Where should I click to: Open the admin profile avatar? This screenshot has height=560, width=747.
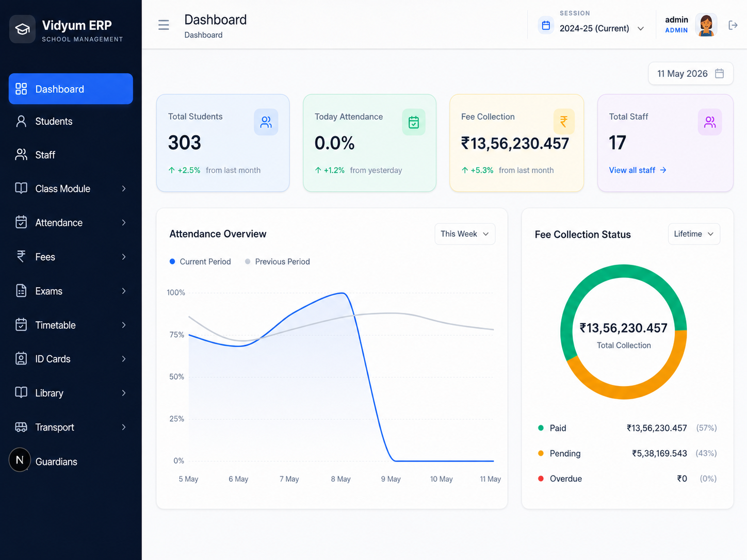(x=706, y=25)
